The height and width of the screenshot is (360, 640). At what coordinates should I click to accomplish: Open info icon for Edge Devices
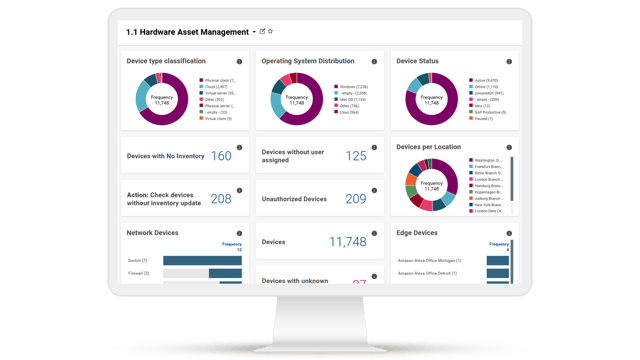click(x=509, y=233)
